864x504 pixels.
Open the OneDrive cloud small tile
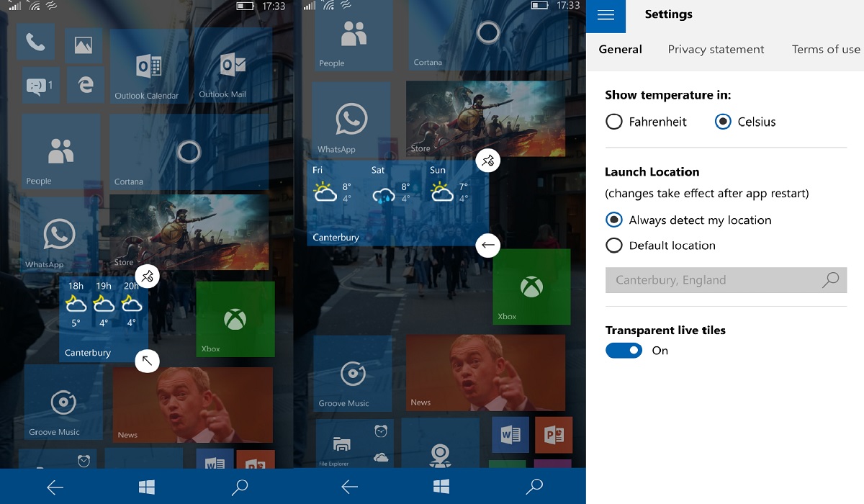point(381,456)
